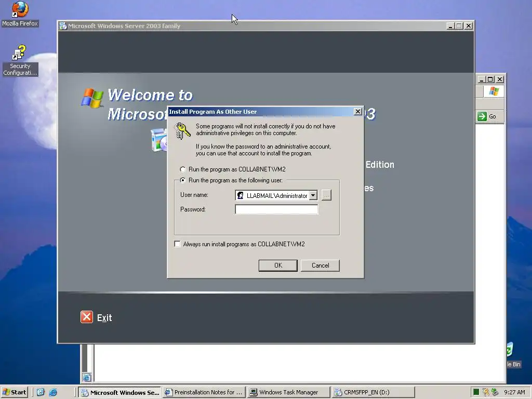Launch Internet Explorer from quick launch
The width and height of the screenshot is (532, 399).
coord(54,392)
